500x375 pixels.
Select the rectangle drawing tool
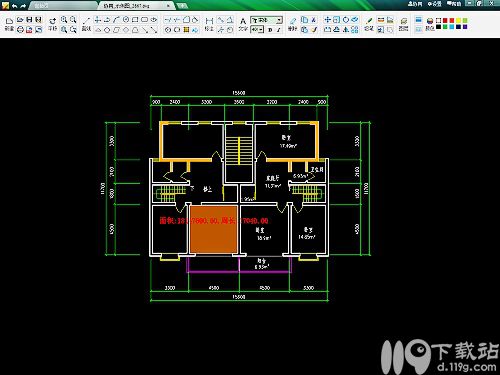tap(135, 20)
